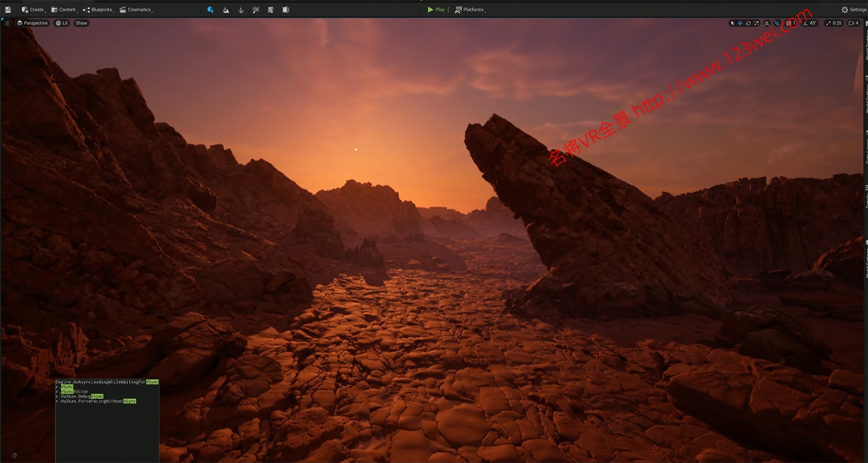Choose r.VSyncEditor from console suggestions
This screenshot has width=868, height=463.
coord(73,392)
